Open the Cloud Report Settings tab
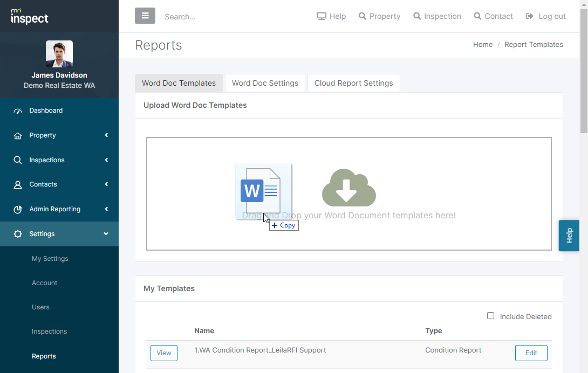Image resolution: width=588 pixels, height=373 pixels. (354, 83)
